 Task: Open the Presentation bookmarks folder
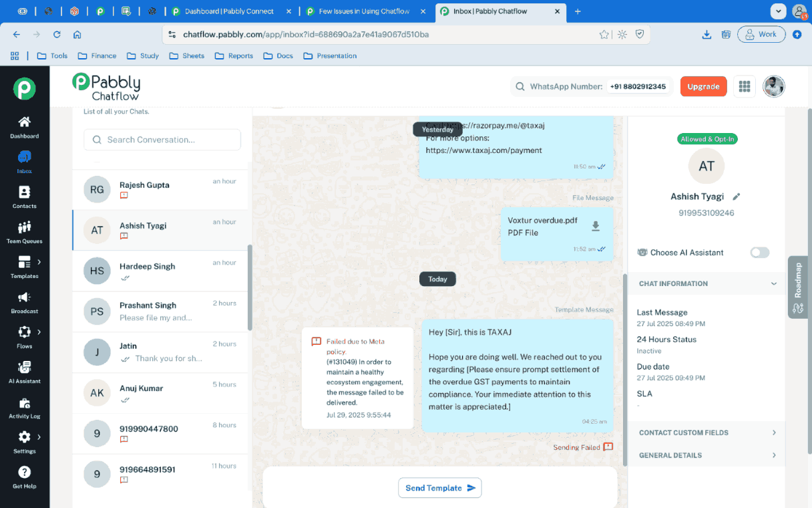coord(330,55)
